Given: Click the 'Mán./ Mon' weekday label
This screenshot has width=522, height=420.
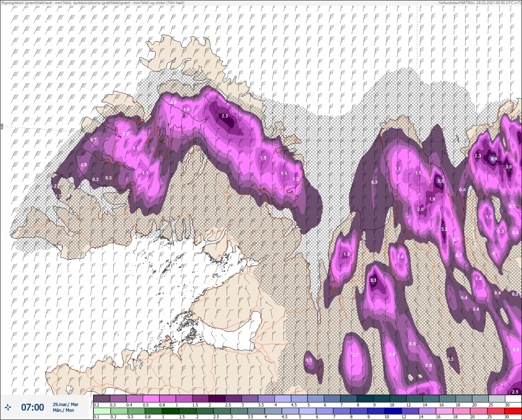Looking at the screenshot, I should coord(63,410).
